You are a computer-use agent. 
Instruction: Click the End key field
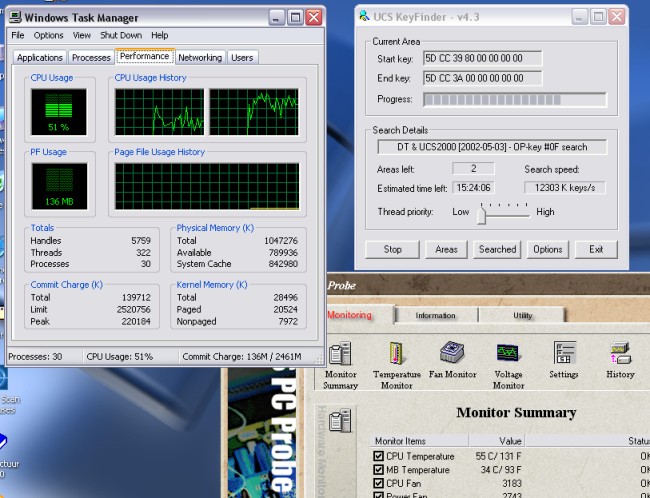[483, 78]
